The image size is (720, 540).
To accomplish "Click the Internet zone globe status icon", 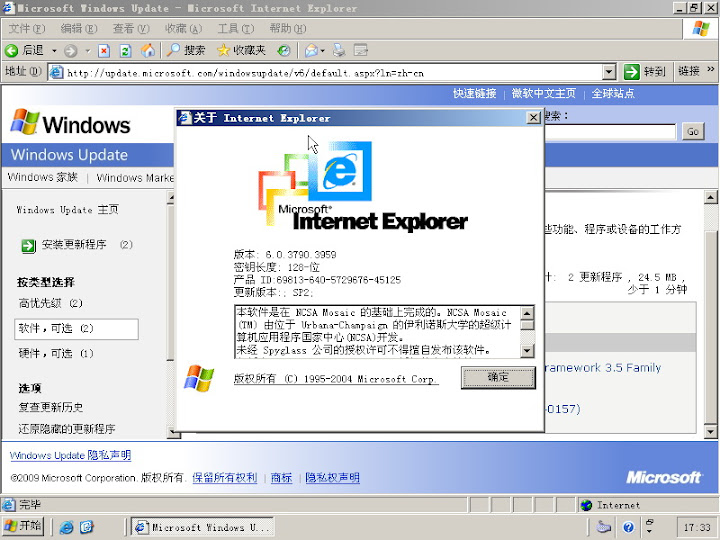I will click(586, 505).
